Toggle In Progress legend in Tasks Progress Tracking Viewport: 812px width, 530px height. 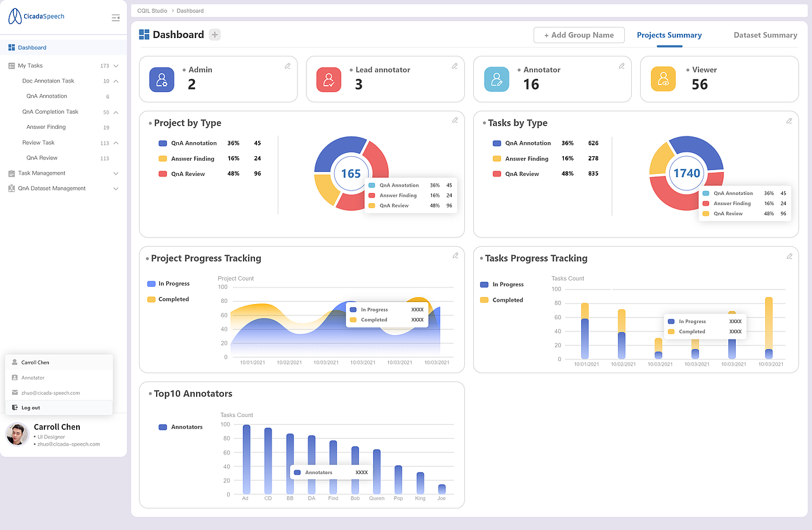tap(502, 284)
